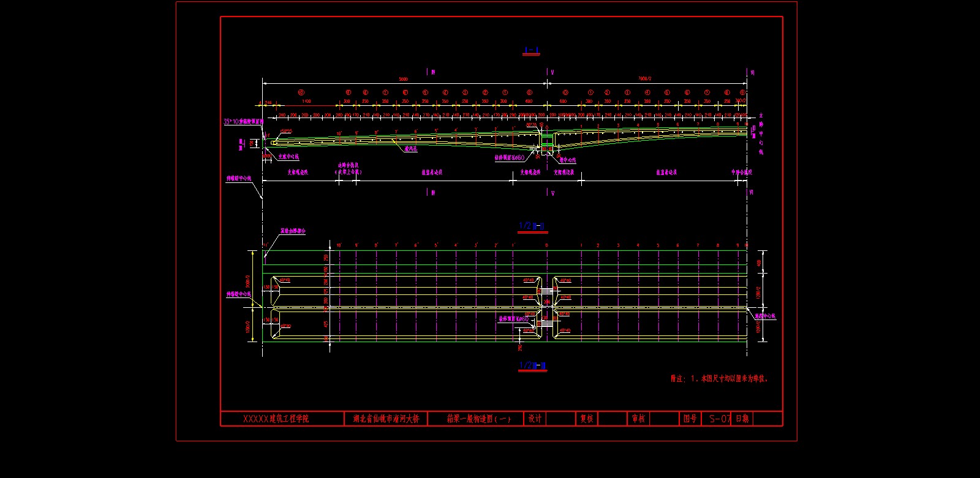Click the '复核' label in the title block
Screen dimensions: 980x478
[587, 419]
